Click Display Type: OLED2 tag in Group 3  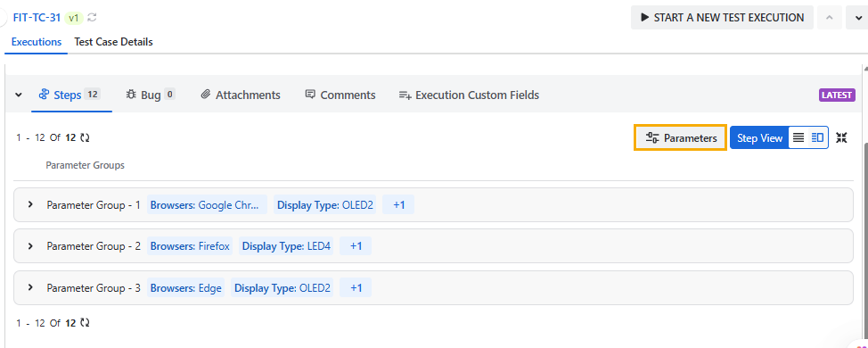point(283,288)
